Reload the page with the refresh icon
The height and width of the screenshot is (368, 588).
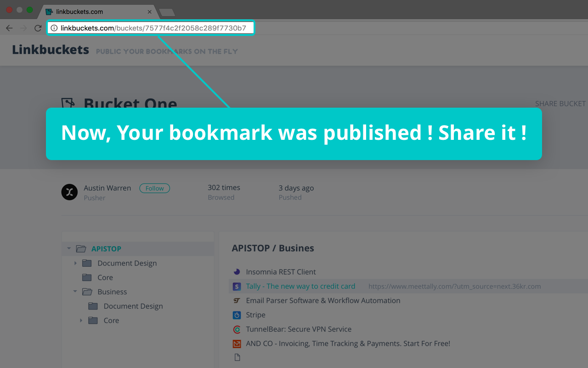tap(38, 28)
